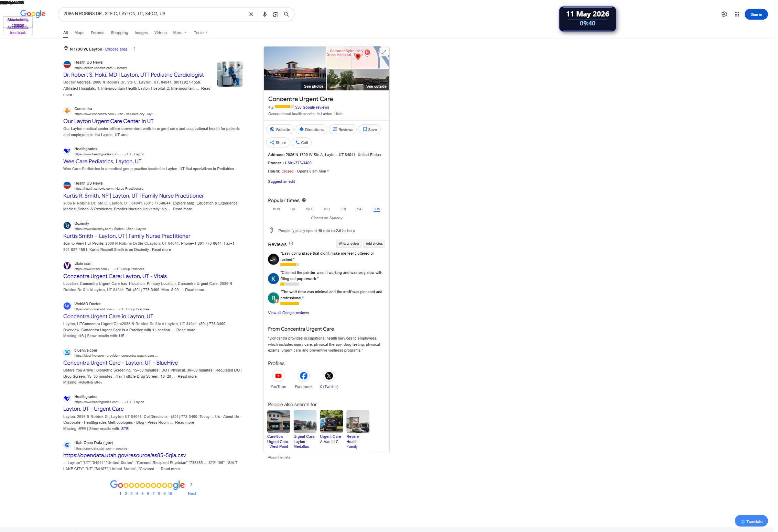The image size is (778, 532).
Task: Expand the More search filter dropdown
Action: pyautogui.click(x=180, y=33)
